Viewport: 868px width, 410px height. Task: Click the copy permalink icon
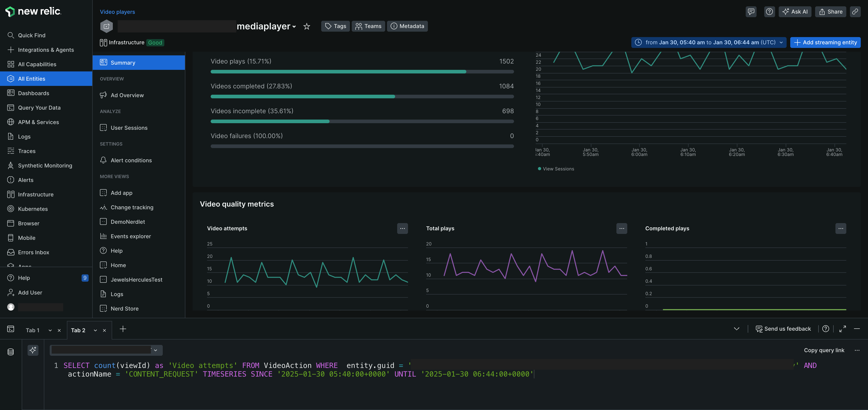click(855, 12)
